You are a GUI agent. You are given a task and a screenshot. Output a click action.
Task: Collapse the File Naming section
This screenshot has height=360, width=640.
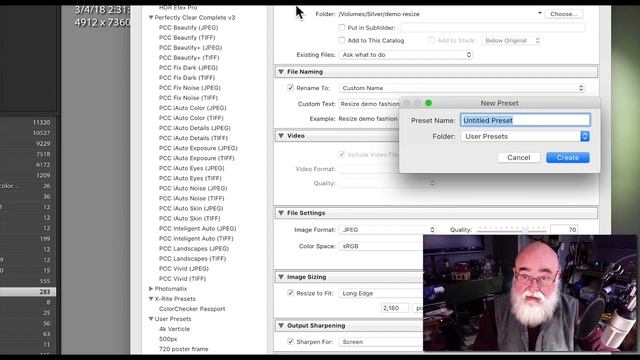(x=281, y=71)
